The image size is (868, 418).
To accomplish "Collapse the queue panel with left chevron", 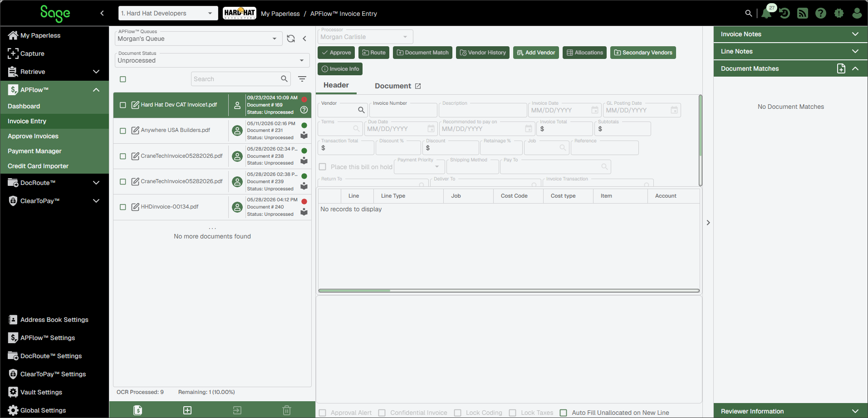I will pos(304,39).
